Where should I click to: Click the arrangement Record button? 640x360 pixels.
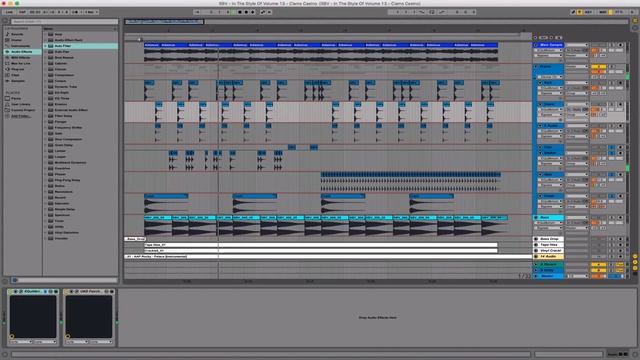[x=247, y=12]
